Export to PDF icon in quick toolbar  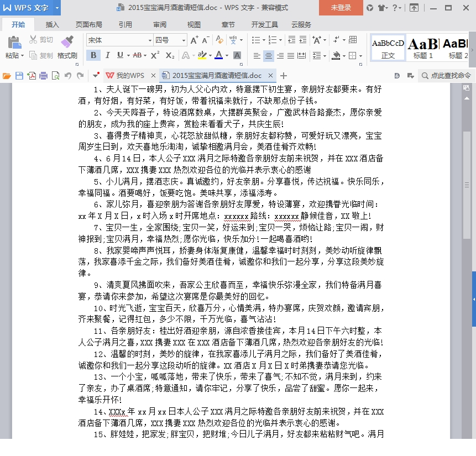coord(32,76)
